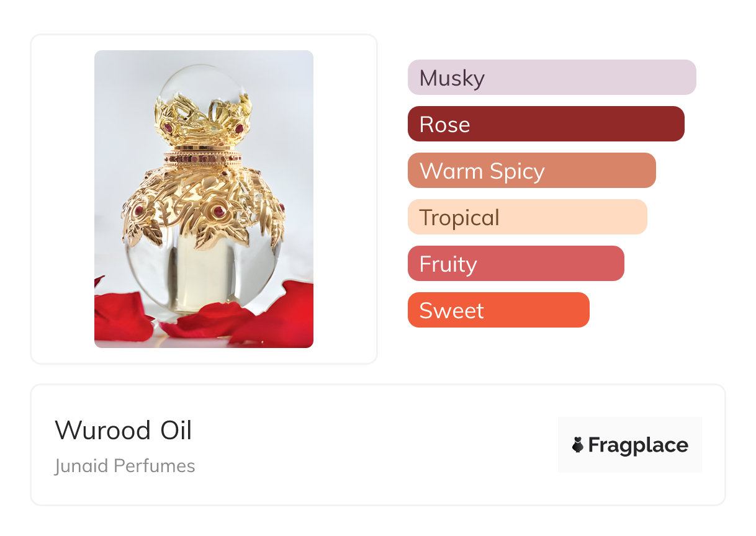The width and height of the screenshot is (756, 536).
Task: Click the central red gem on the bottle
Action: [219, 212]
